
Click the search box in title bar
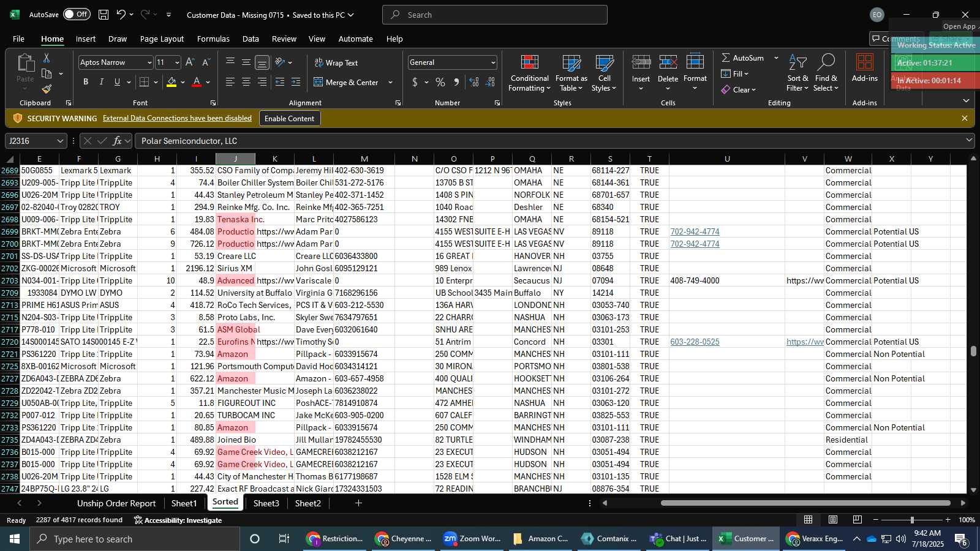click(495, 15)
